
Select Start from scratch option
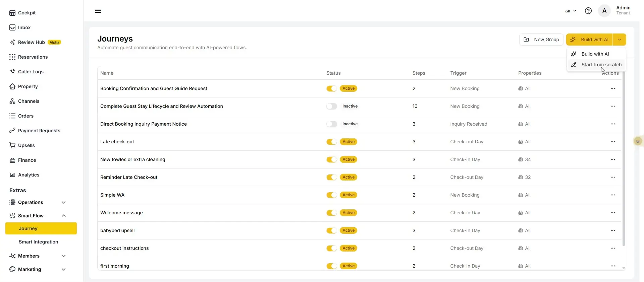coord(596,65)
